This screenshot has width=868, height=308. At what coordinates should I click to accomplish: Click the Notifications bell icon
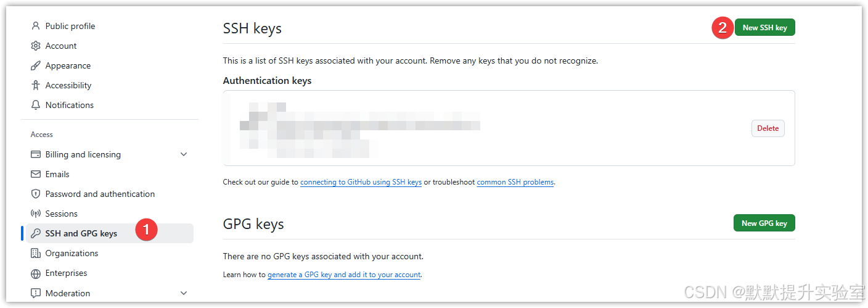click(36, 105)
